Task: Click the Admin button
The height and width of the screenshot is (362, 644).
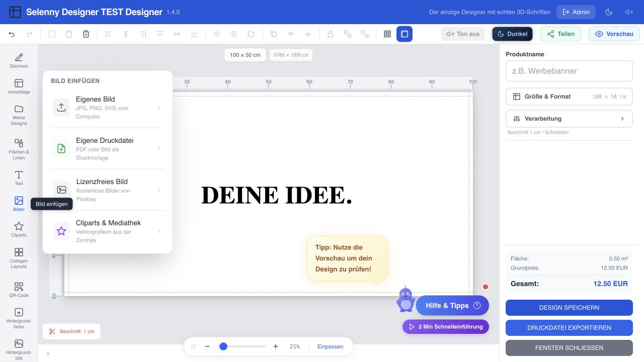Action: click(576, 12)
